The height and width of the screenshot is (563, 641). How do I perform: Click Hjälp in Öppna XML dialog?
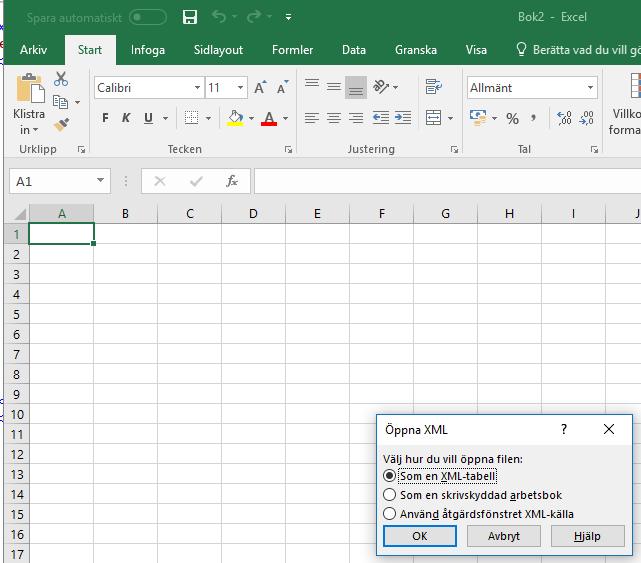[x=587, y=536]
